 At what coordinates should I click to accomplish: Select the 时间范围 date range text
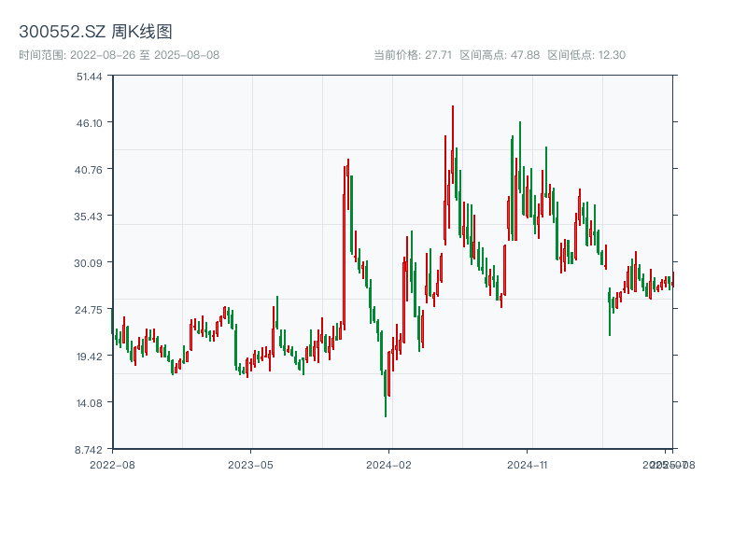click(119, 55)
